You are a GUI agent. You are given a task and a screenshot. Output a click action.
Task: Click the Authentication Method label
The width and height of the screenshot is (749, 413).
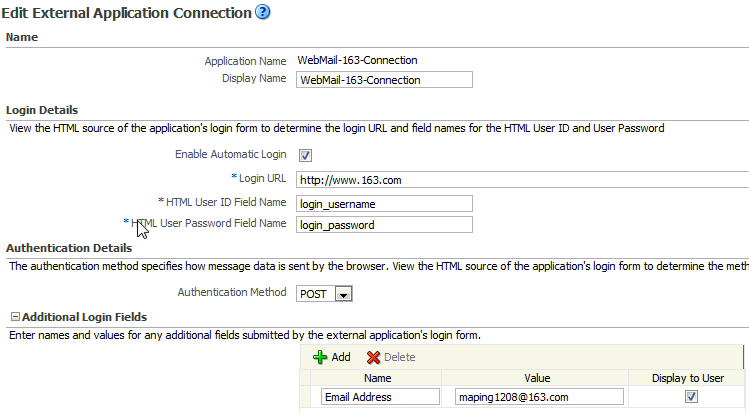(232, 292)
